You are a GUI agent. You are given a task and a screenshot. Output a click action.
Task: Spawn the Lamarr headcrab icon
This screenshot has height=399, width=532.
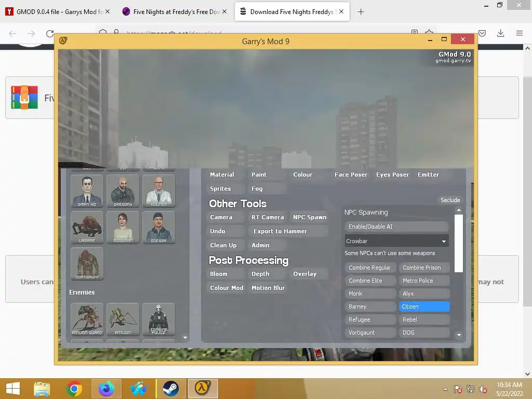[x=87, y=228]
